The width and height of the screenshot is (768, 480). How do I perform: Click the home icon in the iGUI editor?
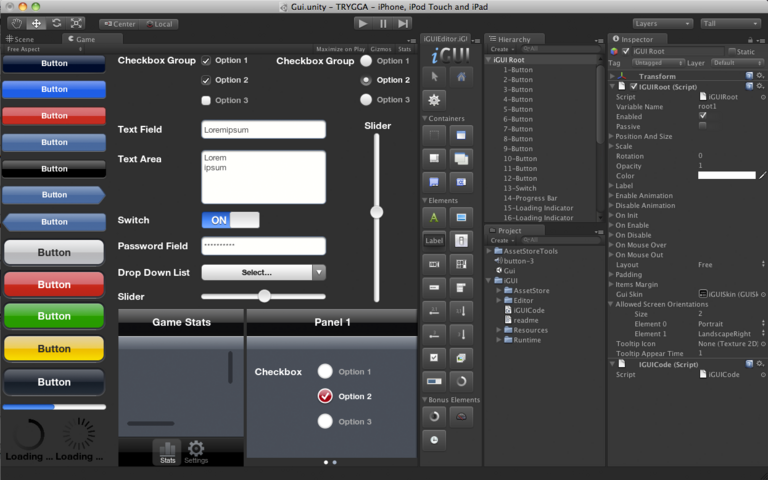point(460,75)
